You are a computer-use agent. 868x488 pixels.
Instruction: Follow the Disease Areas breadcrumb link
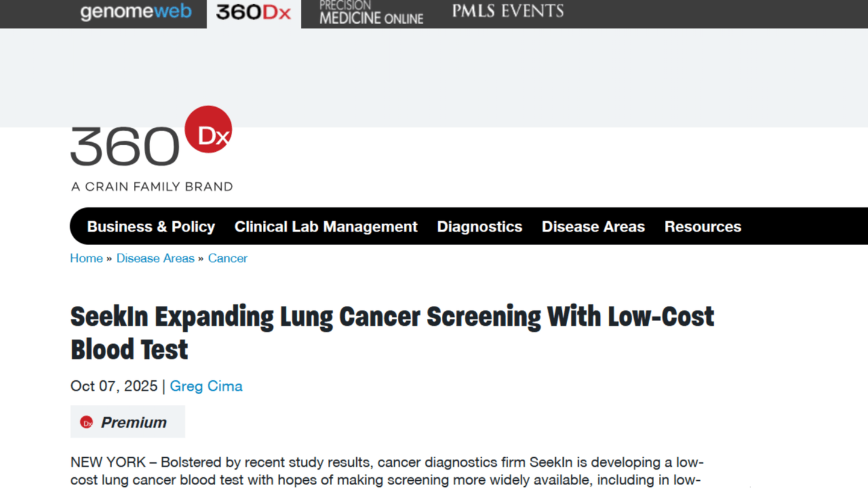pos(155,258)
